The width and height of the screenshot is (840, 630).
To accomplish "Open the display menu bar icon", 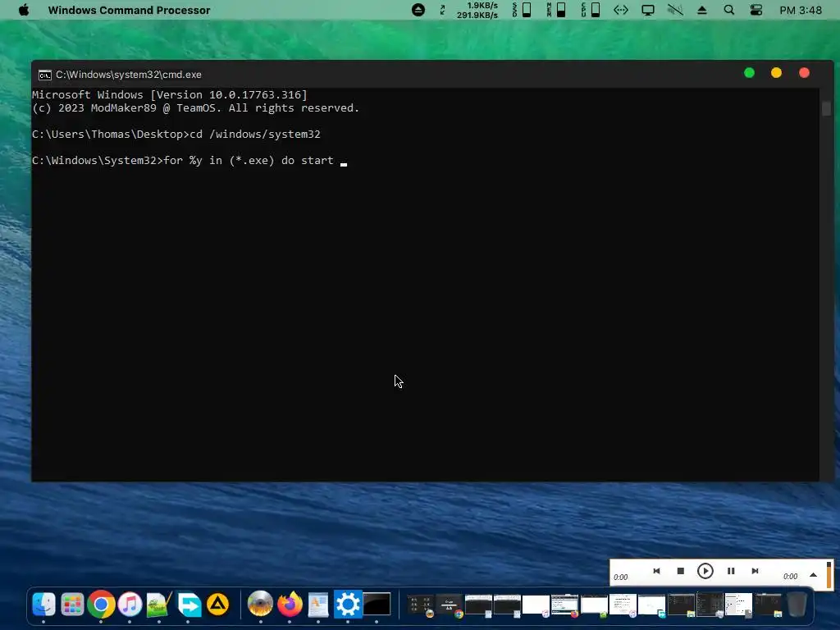I will coord(648,10).
